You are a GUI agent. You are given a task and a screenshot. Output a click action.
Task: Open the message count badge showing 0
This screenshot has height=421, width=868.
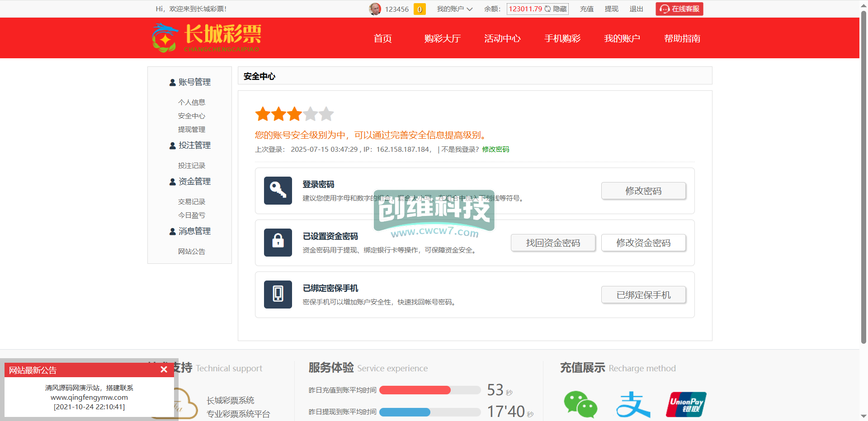tap(420, 9)
